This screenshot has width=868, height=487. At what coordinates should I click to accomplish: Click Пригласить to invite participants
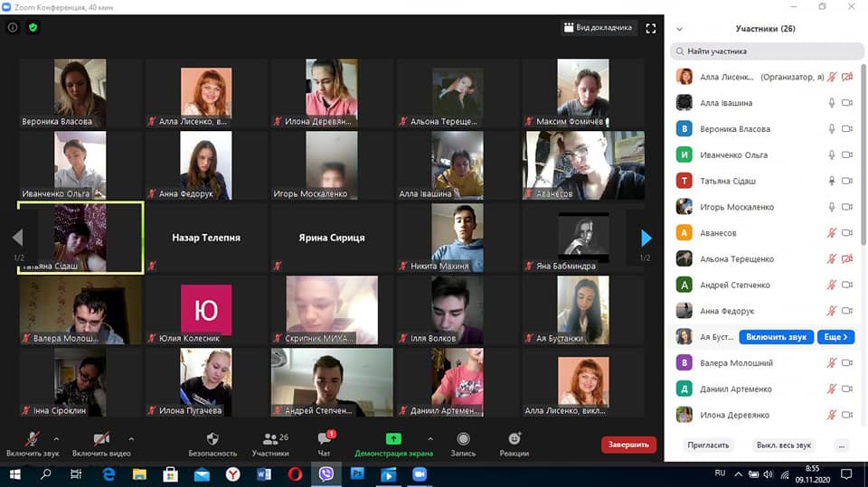pos(707,445)
